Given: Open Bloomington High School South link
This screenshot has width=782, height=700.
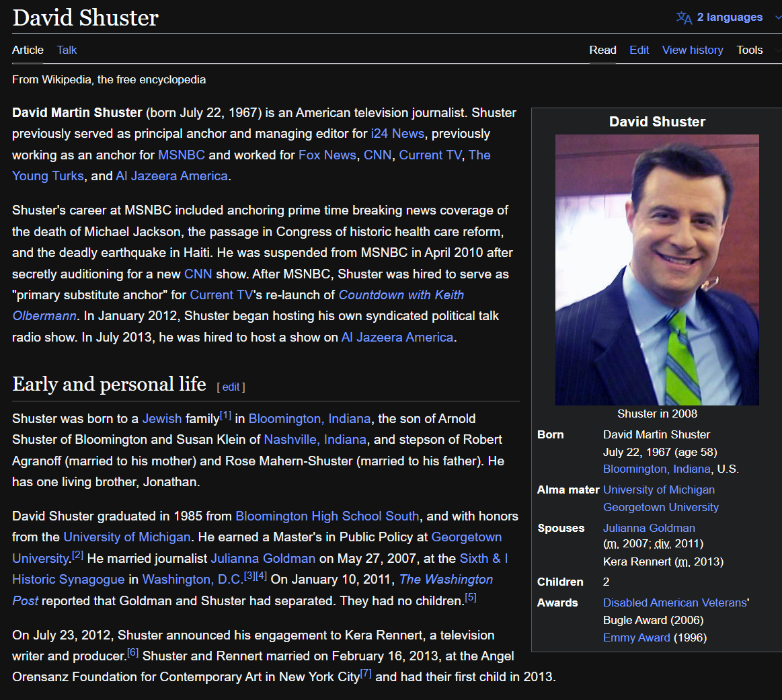Looking at the screenshot, I should pyautogui.click(x=327, y=516).
